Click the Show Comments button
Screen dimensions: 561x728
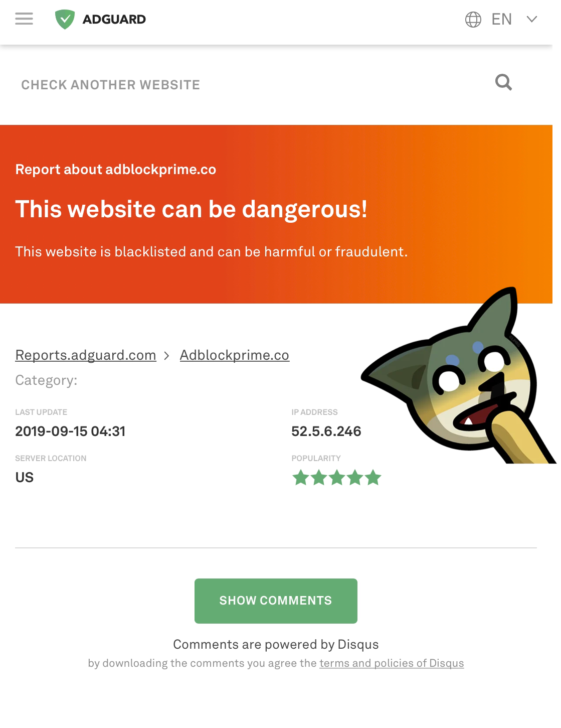coord(276,601)
